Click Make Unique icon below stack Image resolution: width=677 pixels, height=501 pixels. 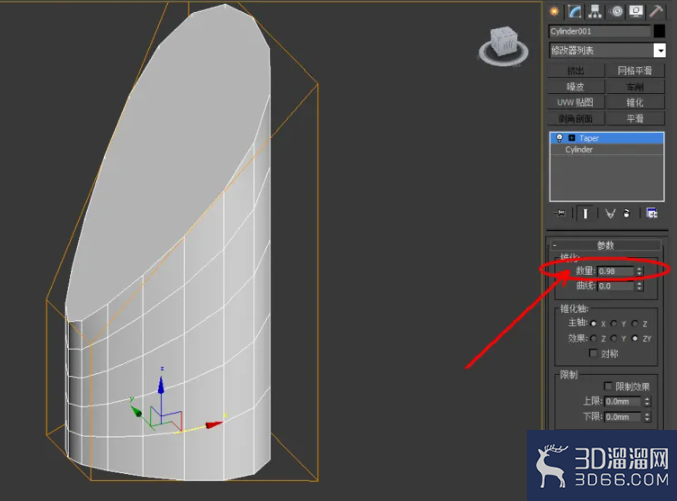point(610,213)
